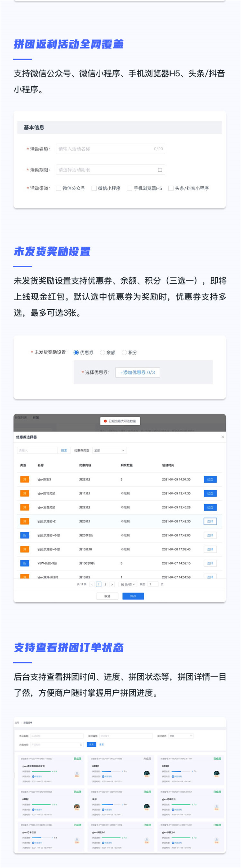The image size is (241, 868).
Task: Click the blue 折 badge for YJW-折扣-3张
Action: point(25,563)
